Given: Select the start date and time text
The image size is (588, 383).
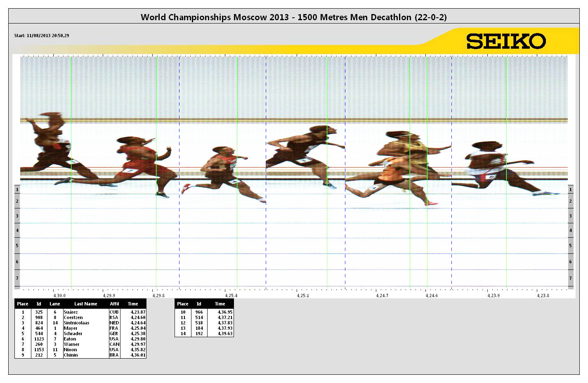Looking at the screenshot, I should (42, 36).
